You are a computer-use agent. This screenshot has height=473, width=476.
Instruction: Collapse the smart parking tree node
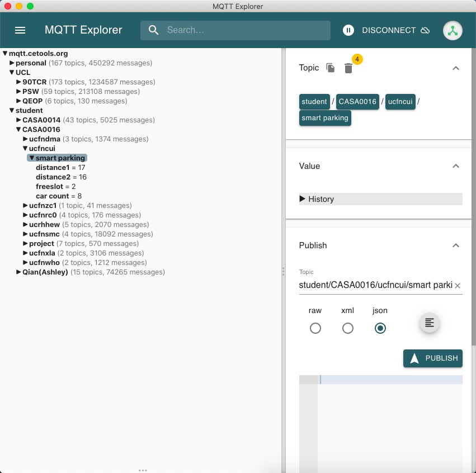coord(32,158)
